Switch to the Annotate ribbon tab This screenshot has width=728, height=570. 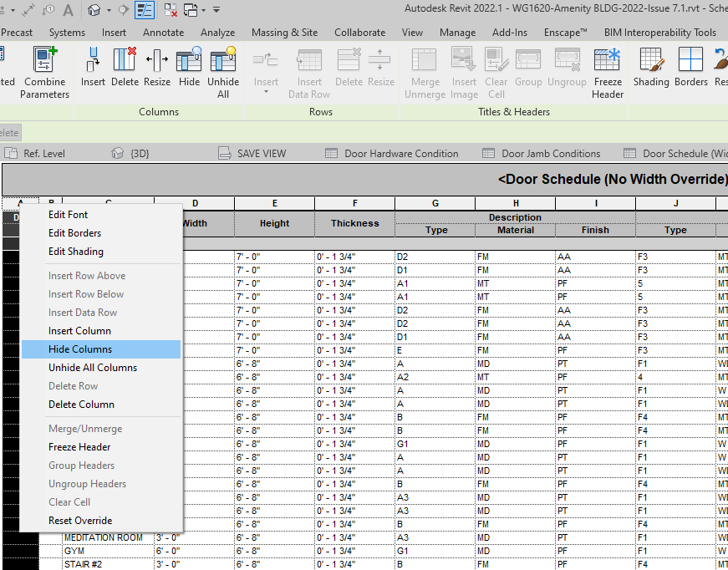coord(163,32)
